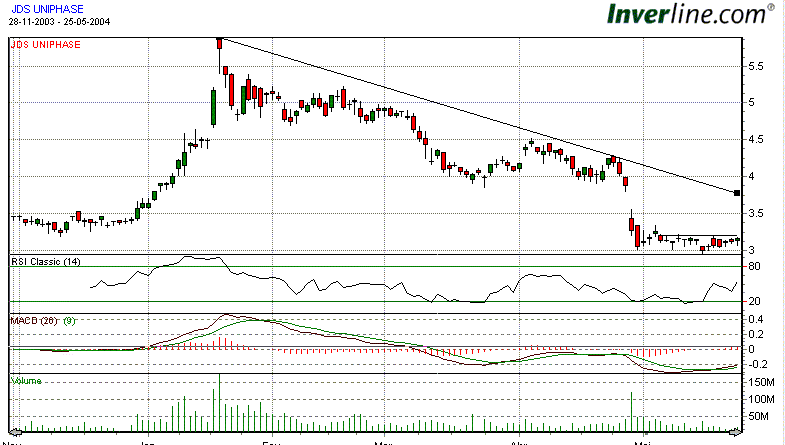Image resolution: width=785 pixels, height=445 pixels.
Task: Open the Inverline.com logo link
Action: (x=691, y=14)
